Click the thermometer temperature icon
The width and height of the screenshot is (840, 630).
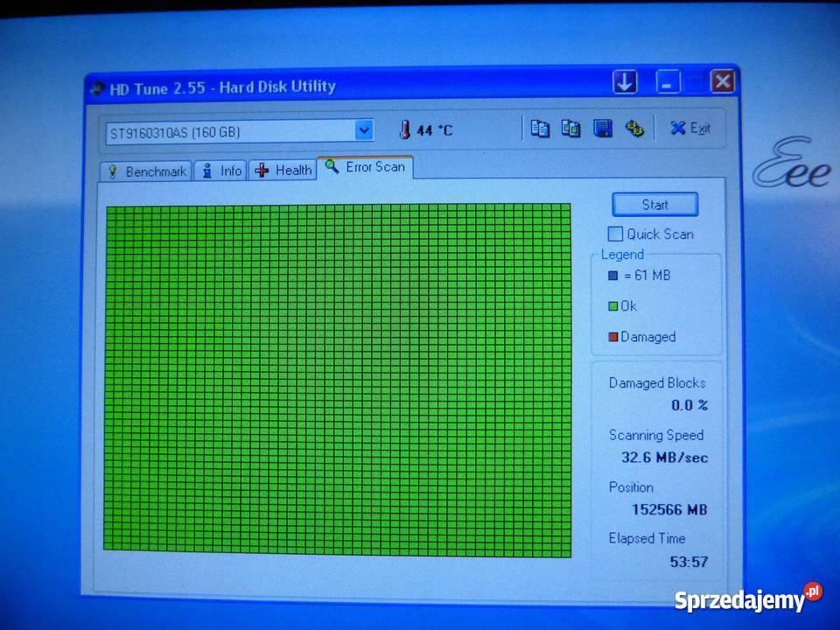(x=404, y=130)
